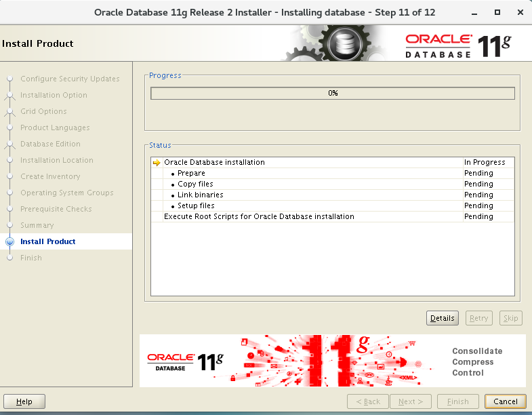Screen dimensions: 532x415
Task: Select the Setup files status row
Action: click(x=333, y=205)
